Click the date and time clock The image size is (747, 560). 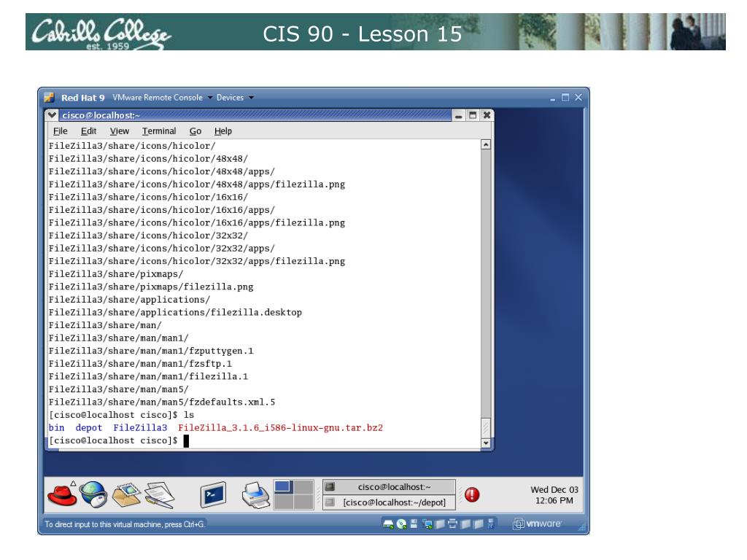[554, 495]
